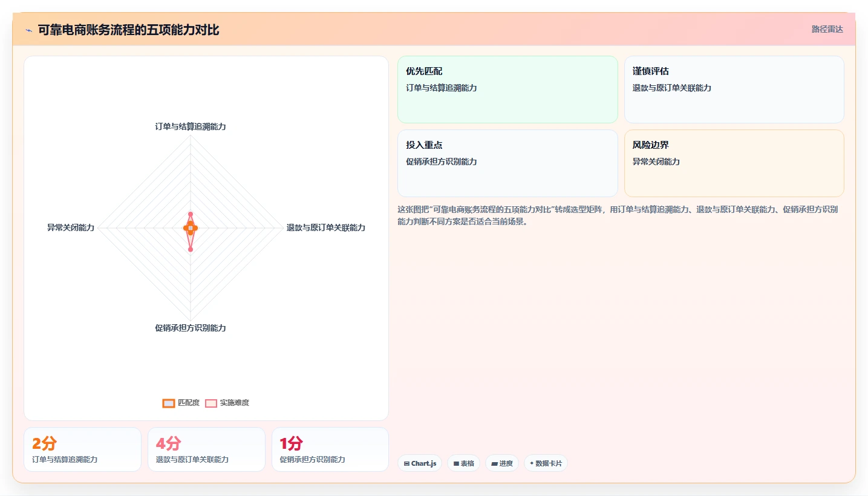868x496 pixels.
Task: Click the pink 实施难度 legend swatch
Action: tap(211, 403)
